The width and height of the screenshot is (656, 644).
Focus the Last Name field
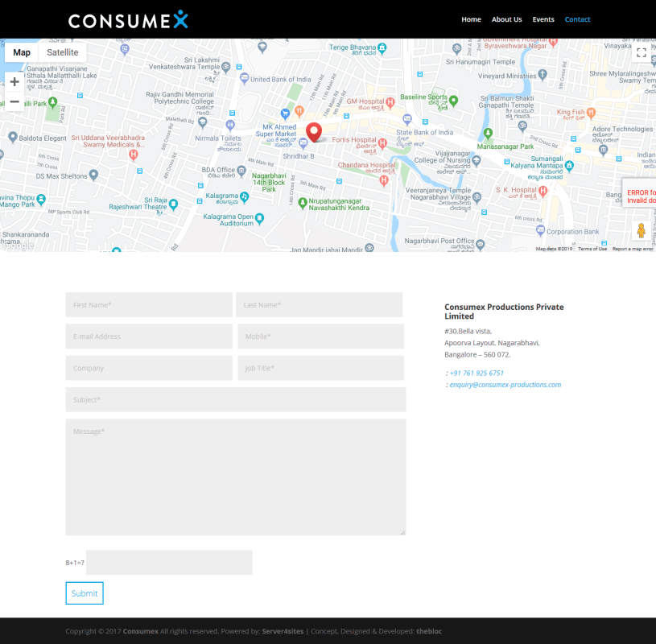point(320,304)
